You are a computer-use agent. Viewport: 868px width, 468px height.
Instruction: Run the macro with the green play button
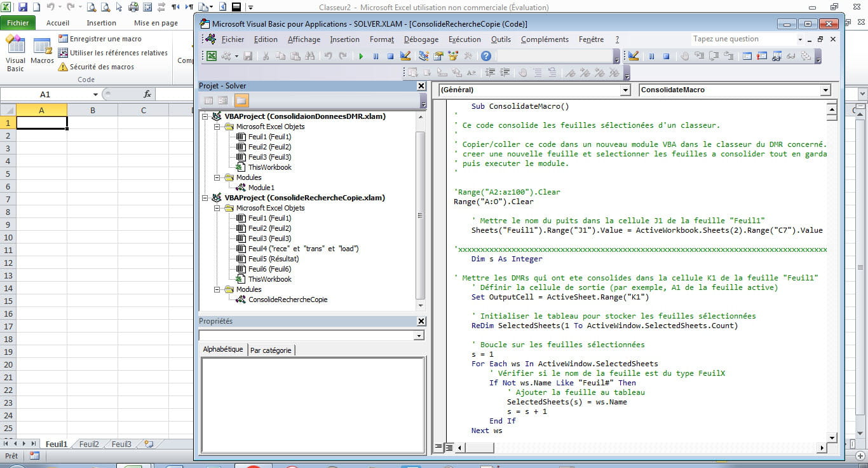tap(361, 56)
